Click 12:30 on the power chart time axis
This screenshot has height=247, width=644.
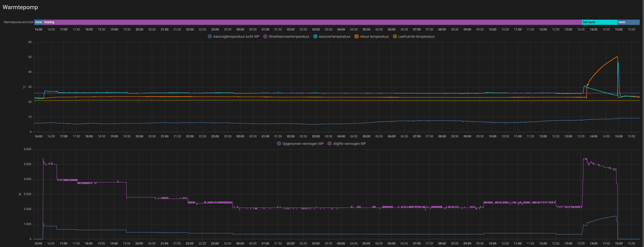pos(556,244)
